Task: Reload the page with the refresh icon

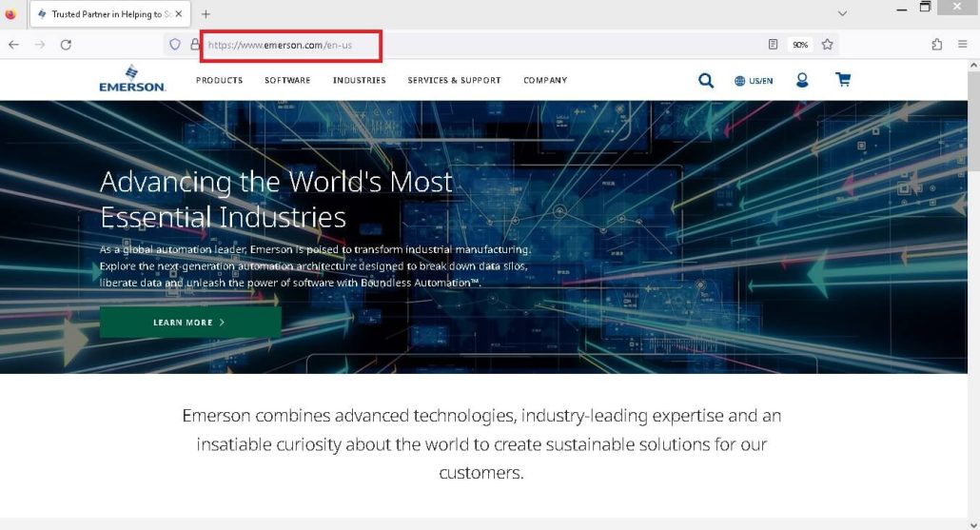Action: coord(66,45)
